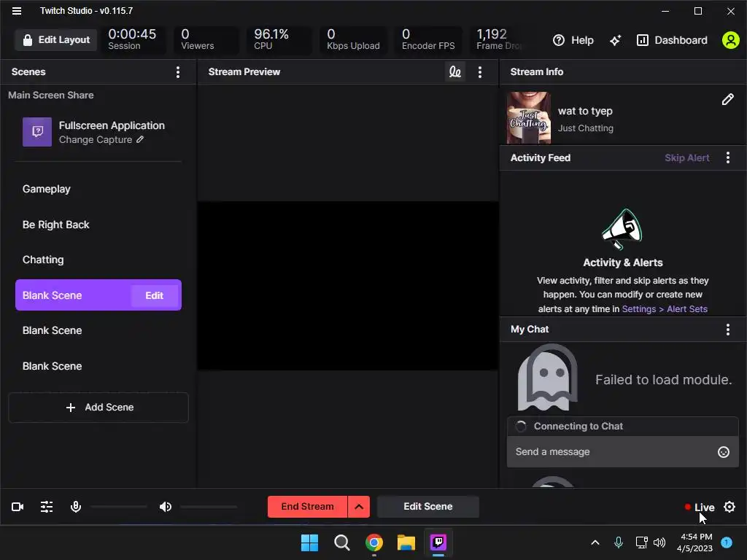Click the system tray microphone icon
Image resolution: width=747 pixels, height=560 pixels.
(x=619, y=542)
